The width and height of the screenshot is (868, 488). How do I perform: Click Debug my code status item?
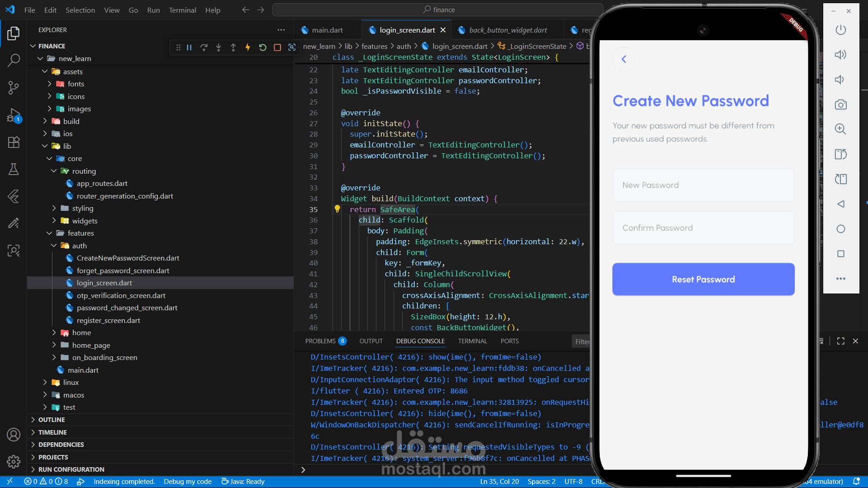pos(188,482)
